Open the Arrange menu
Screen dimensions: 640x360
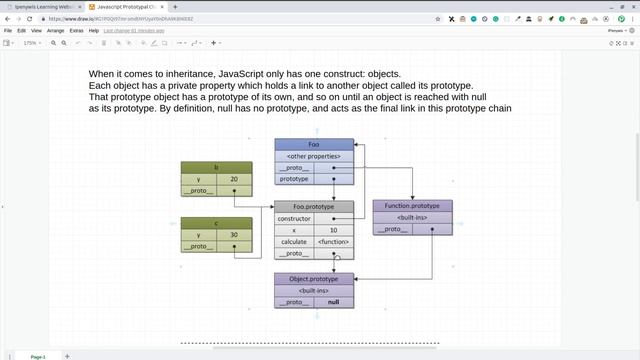tap(55, 31)
